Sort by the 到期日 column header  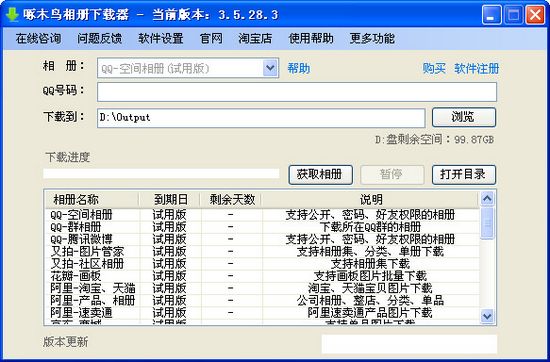click(x=170, y=200)
